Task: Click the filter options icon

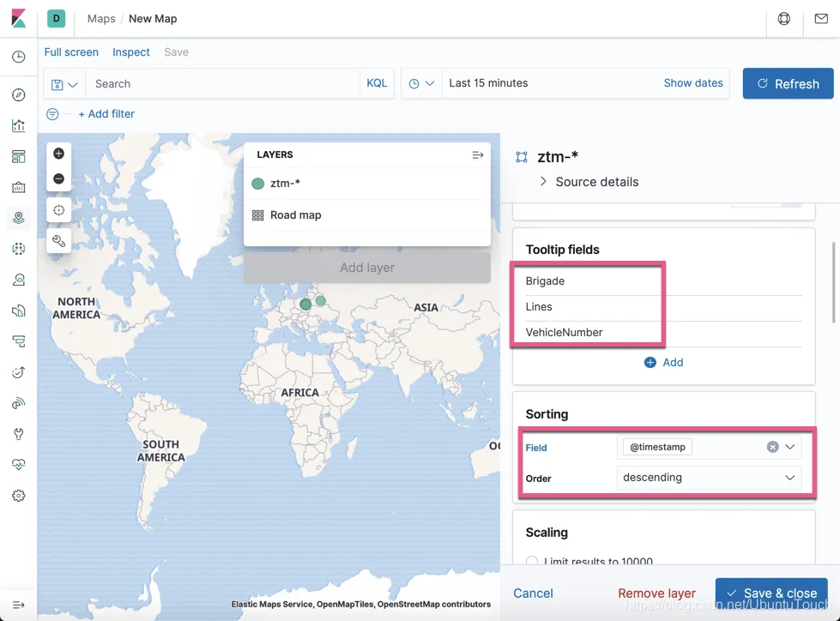Action: [x=52, y=114]
